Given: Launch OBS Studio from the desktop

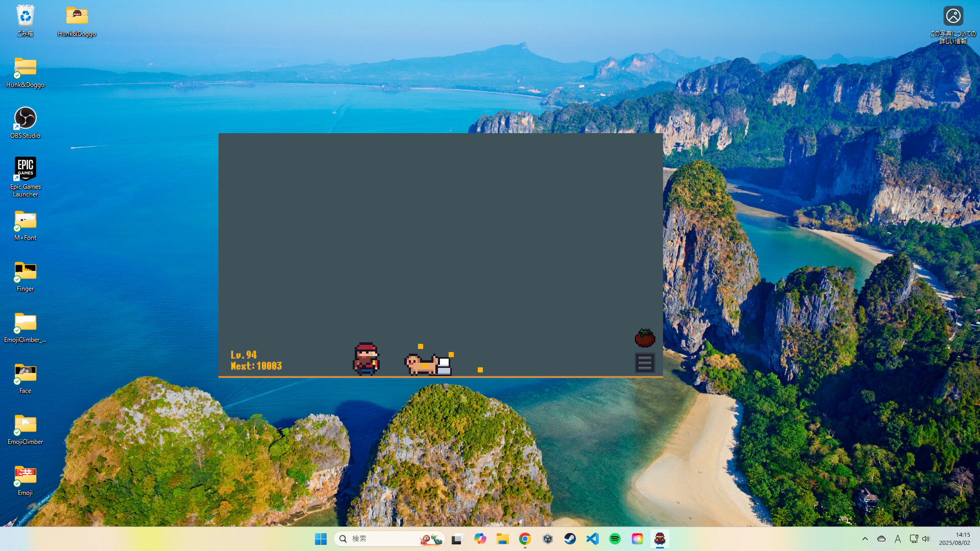Looking at the screenshot, I should [25, 117].
